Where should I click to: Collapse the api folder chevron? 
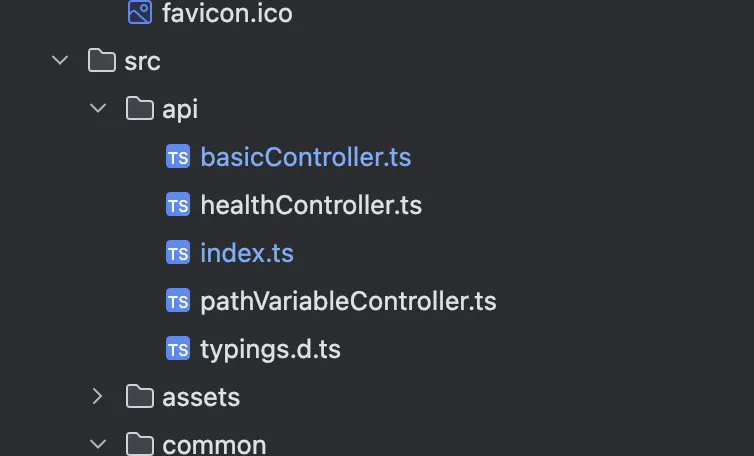tap(98, 109)
